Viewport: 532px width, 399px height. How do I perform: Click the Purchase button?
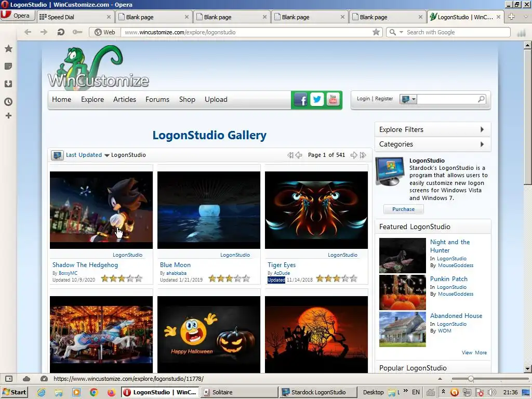click(x=403, y=209)
